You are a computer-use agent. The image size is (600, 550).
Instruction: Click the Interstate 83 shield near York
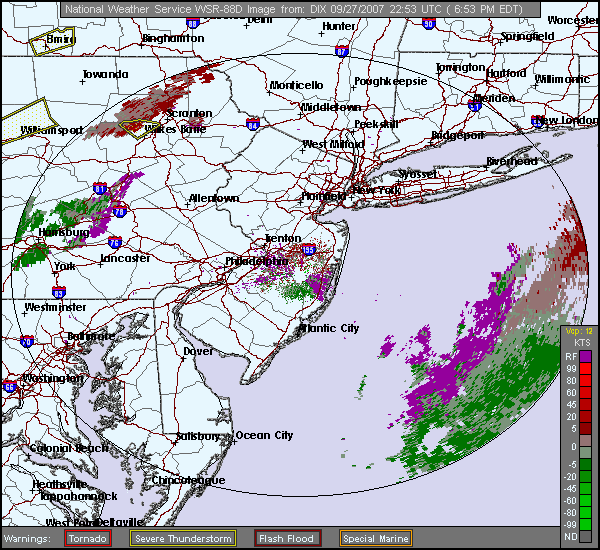(x=59, y=292)
